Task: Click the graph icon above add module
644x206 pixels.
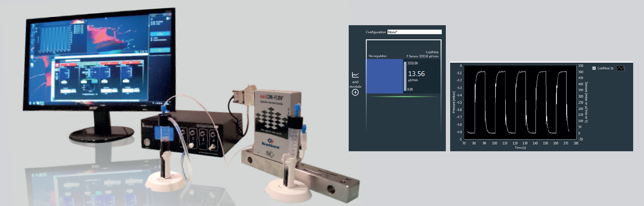Action: [355, 75]
